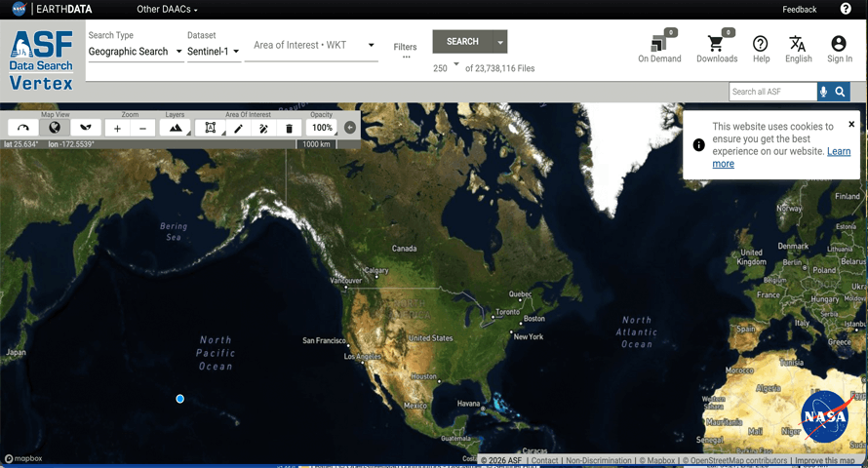Submit Search all ASF with magnifier
The height and width of the screenshot is (468, 868).
pos(841,92)
